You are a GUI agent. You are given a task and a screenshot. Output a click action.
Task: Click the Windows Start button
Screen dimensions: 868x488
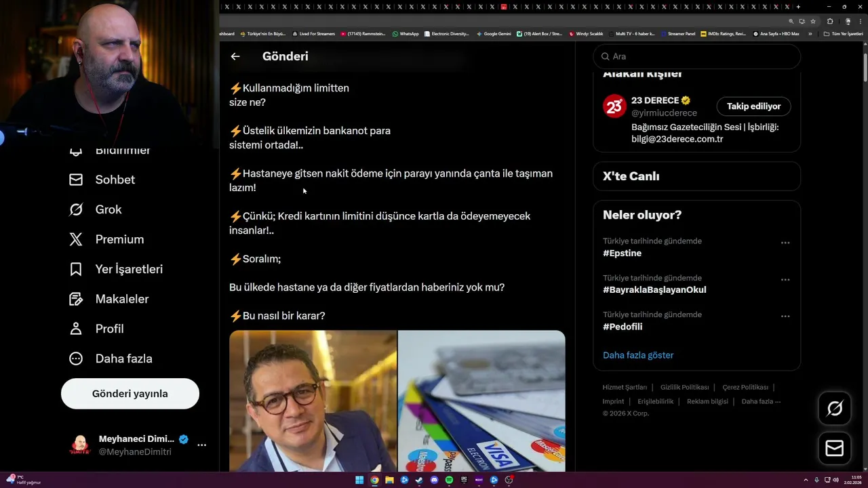pyautogui.click(x=359, y=480)
